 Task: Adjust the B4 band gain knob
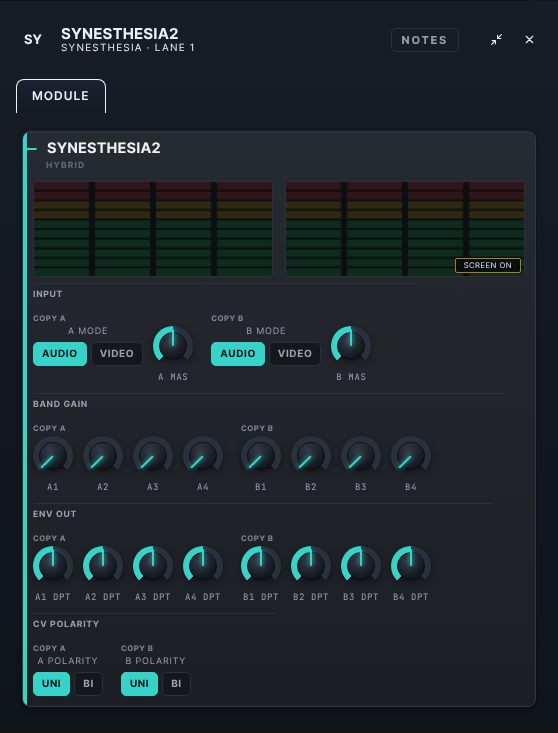tap(411, 456)
